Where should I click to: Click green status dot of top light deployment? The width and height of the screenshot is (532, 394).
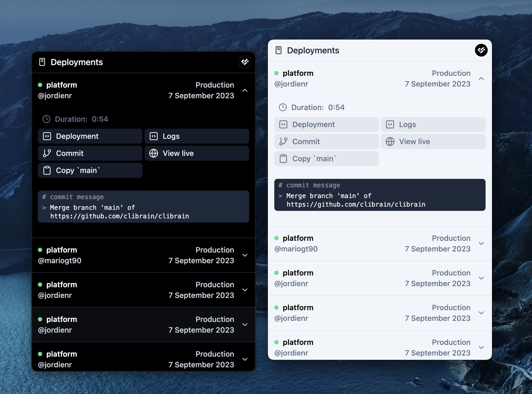(x=276, y=73)
